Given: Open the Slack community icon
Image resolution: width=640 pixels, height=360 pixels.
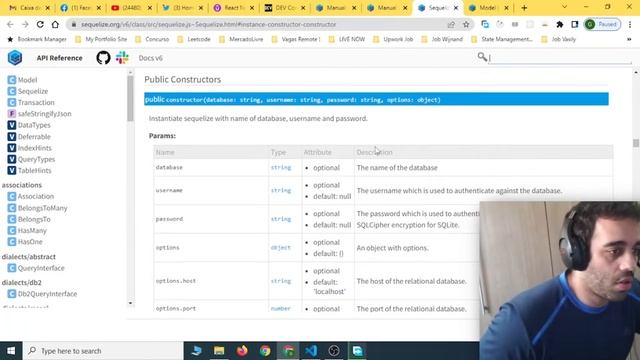Looking at the screenshot, I should pyautogui.click(x=122, y=58).
